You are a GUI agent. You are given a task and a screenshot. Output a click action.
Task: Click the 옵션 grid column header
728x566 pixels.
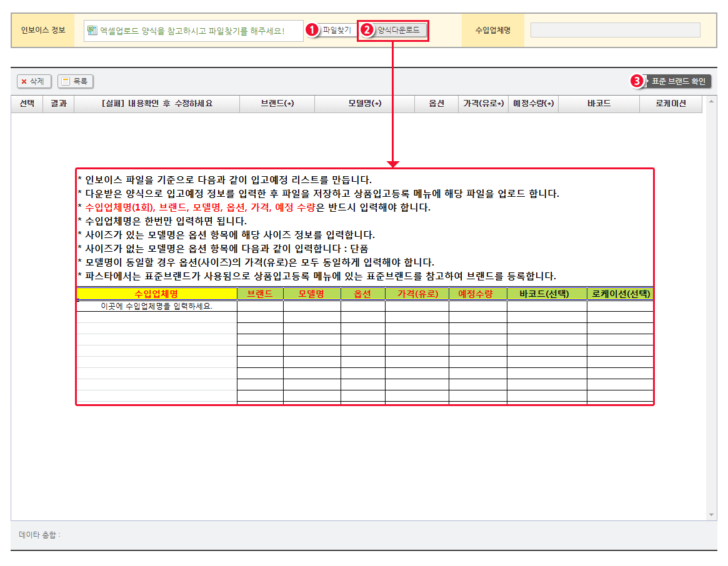coord(436,104)
